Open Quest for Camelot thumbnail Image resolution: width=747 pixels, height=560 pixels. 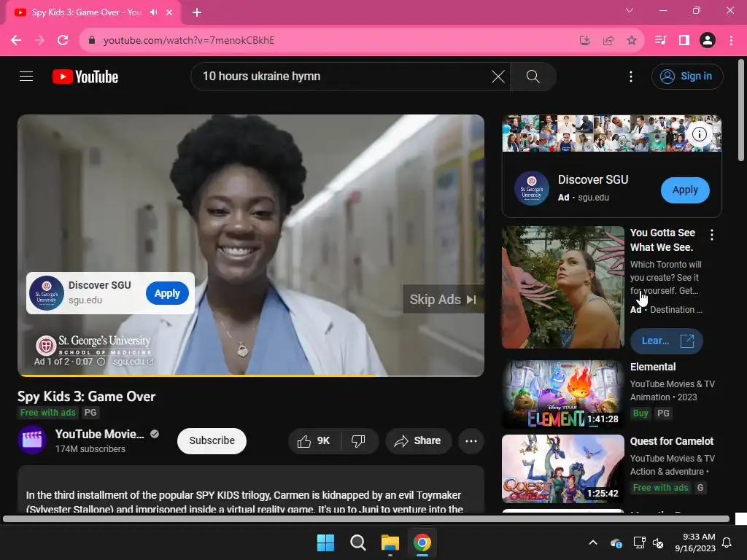(x=562, y=469)
